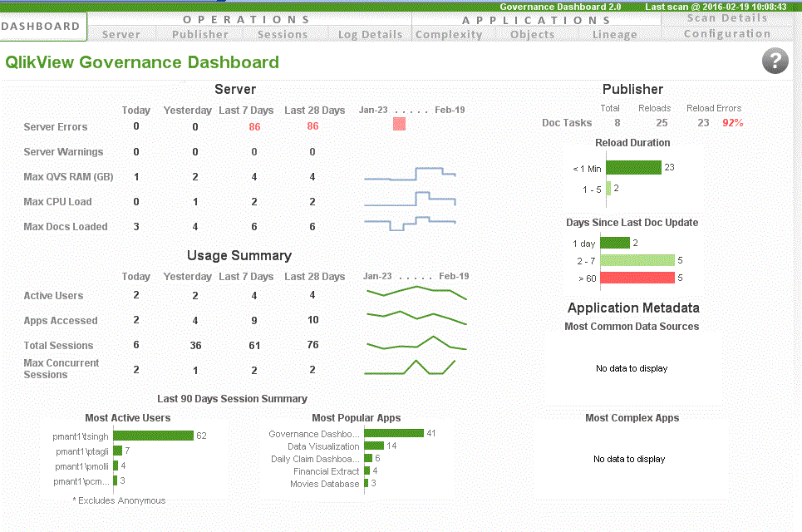Click the Active Users trend sparkline
The height and width of the screenshot is (532, 802).
click(x=416, y=293)
